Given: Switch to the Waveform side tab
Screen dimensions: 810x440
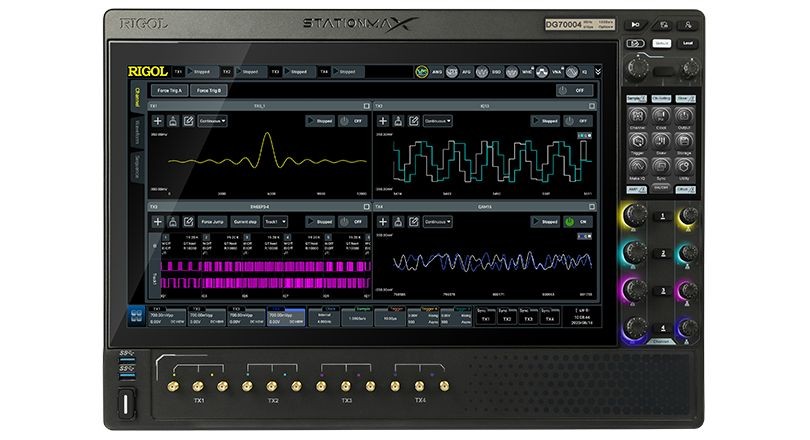Looking at the screenshot, I should click(137, 132).
